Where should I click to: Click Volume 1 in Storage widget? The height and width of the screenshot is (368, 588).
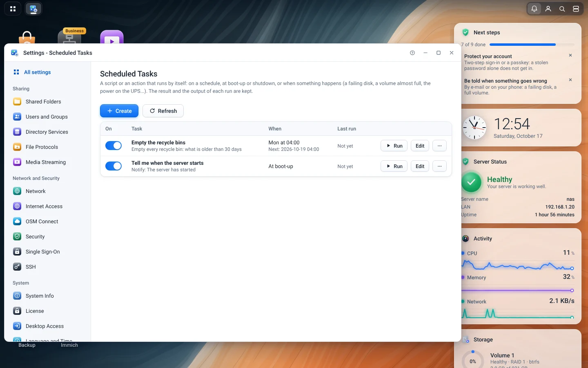pos(502,355)
